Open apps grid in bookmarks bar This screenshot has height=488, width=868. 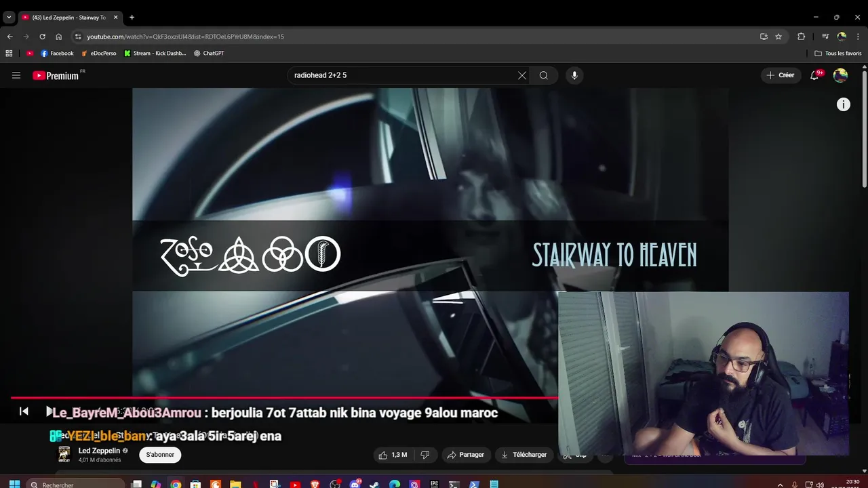(x=9, y=53)
